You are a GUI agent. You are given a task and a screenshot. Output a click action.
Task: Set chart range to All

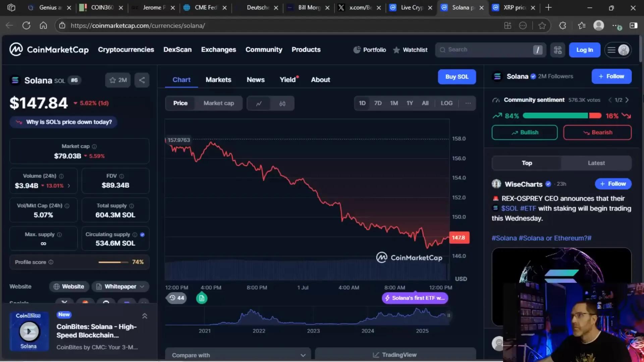425,103
